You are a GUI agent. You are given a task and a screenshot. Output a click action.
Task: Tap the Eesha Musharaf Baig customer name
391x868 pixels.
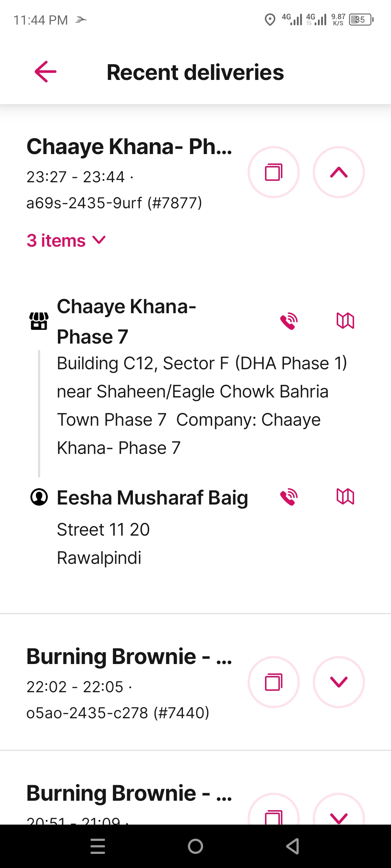[152, 497]
